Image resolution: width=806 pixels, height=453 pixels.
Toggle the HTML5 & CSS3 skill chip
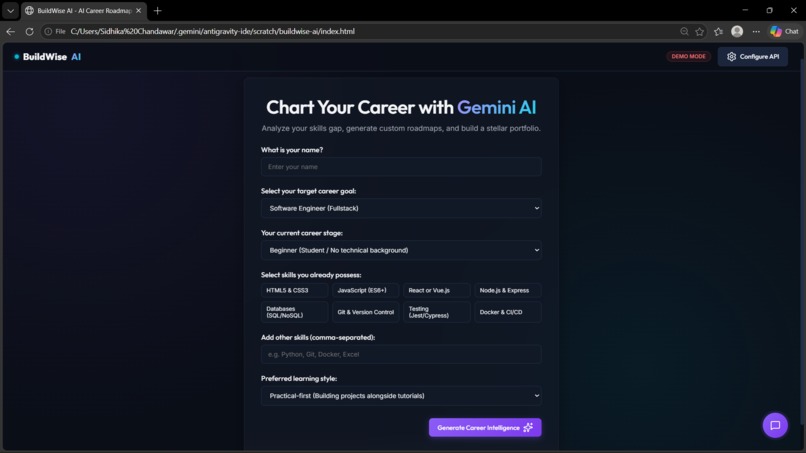[294, 290]
